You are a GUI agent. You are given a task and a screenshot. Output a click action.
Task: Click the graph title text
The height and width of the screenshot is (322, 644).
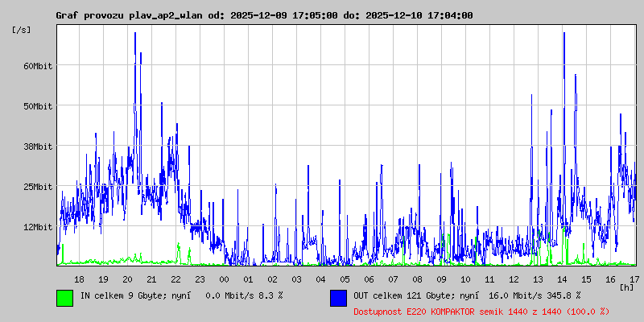pyautogui.click(x=264, y=15)
